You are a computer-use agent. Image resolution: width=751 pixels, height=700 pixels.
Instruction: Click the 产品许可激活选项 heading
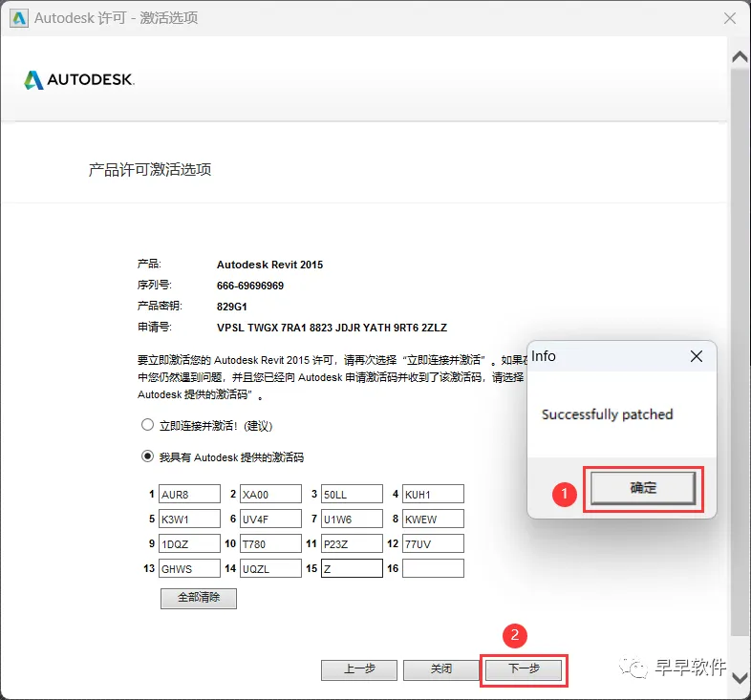[150, 169]
